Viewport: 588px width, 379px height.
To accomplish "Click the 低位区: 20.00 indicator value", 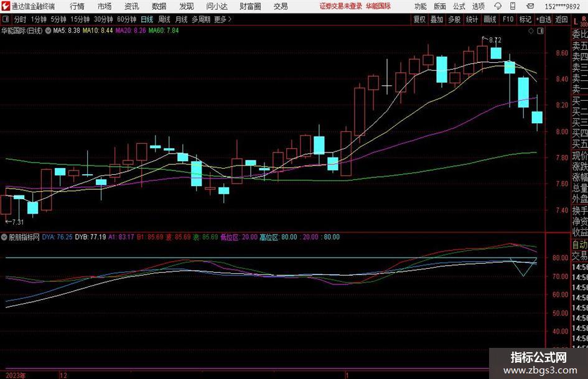I will coord(239,237).
